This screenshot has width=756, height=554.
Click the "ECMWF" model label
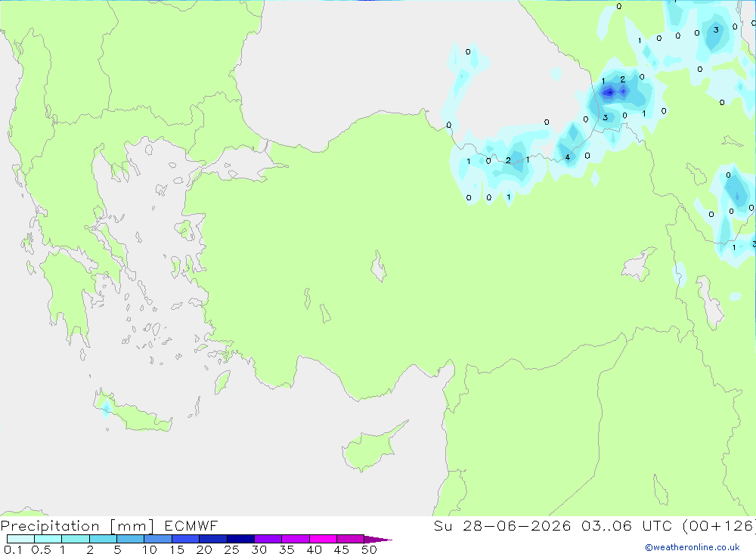tap(191, 525)
